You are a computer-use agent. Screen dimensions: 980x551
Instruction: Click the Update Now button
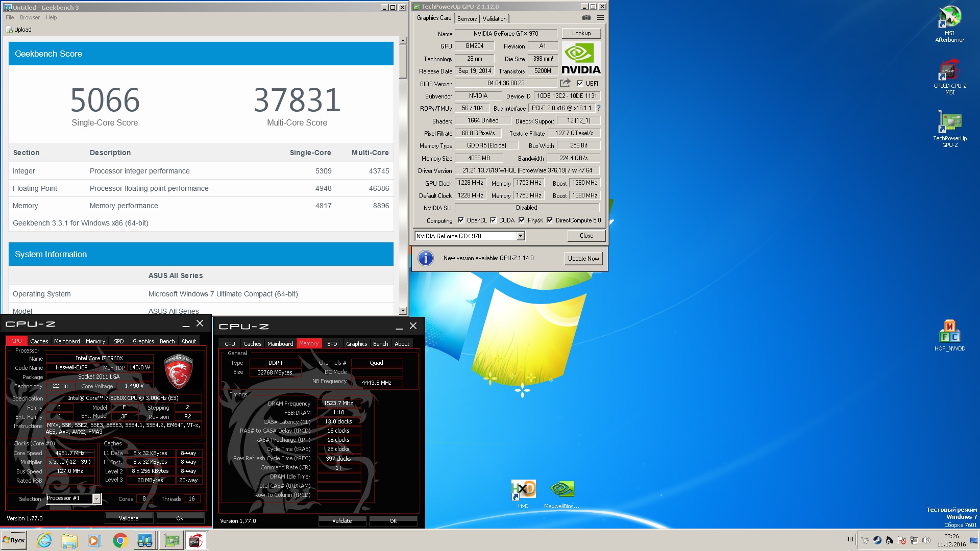pos(583,259)
